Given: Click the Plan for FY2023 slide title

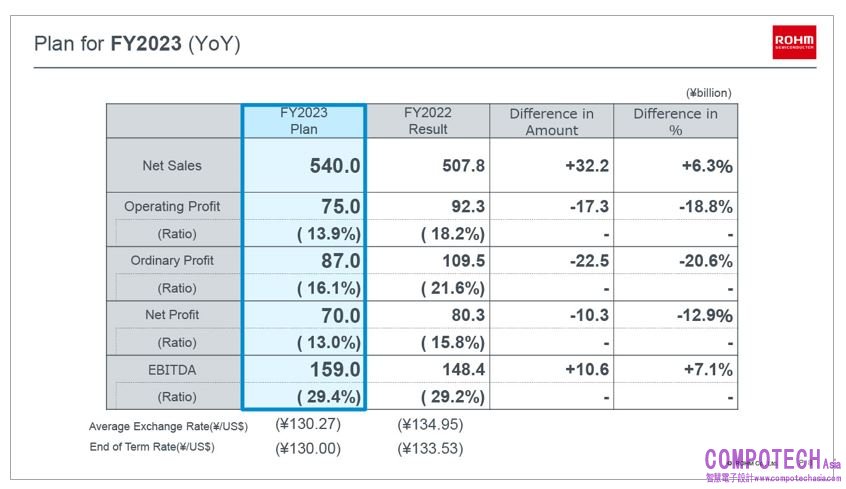Looking at the screenshot, I should pyautogui.click(x=137, y=44).
